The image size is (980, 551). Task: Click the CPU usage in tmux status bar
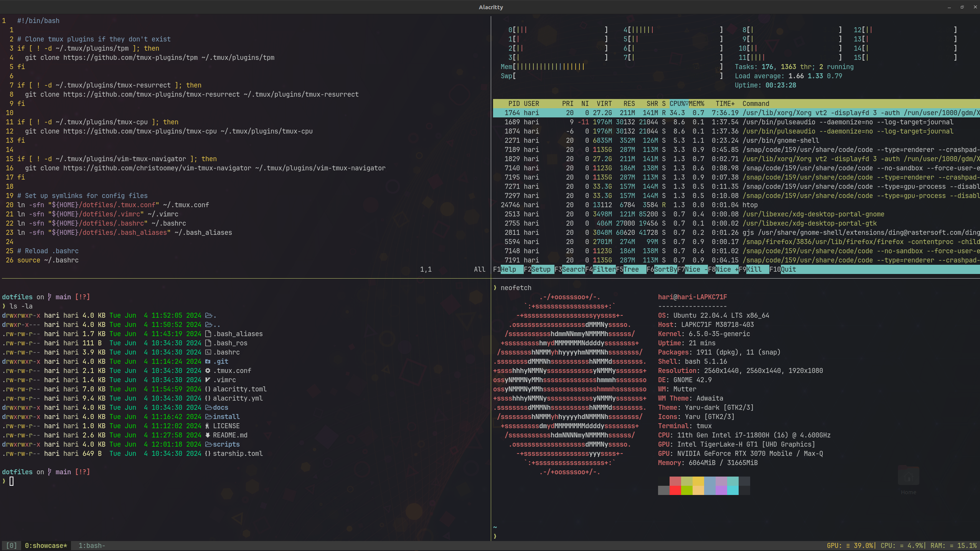click(902, 546)
